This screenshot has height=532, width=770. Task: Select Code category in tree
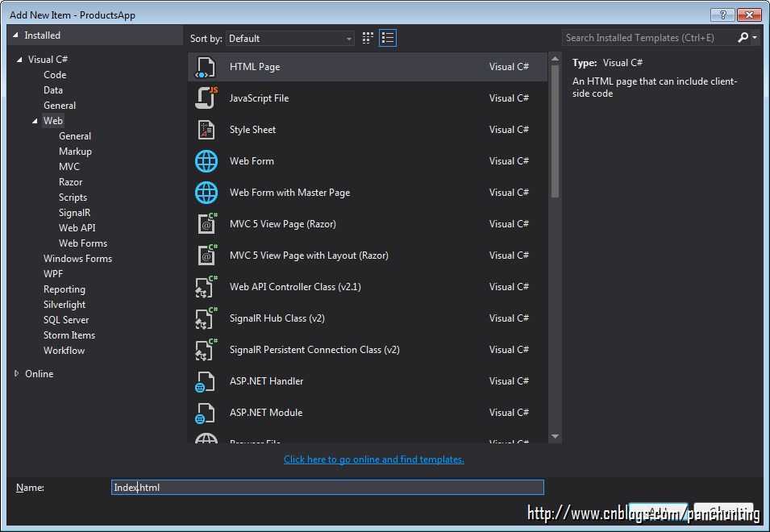point(55,75)
